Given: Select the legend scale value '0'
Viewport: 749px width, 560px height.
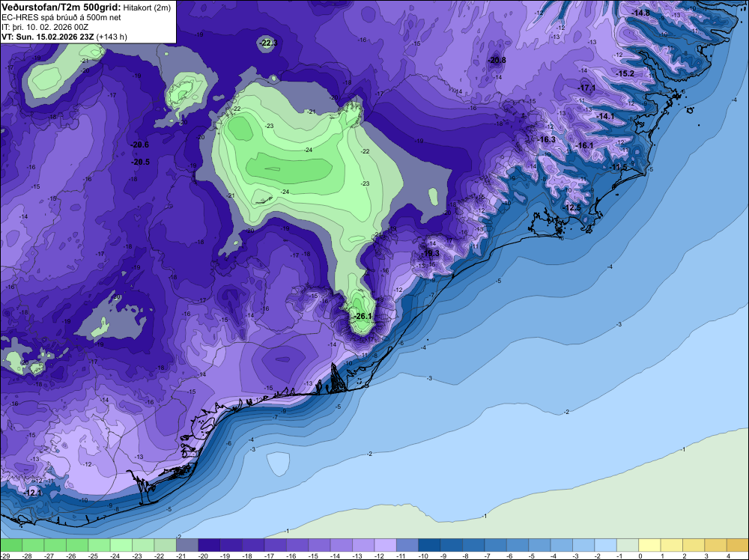Looking at the screenshot, I should tap(640, 556).
